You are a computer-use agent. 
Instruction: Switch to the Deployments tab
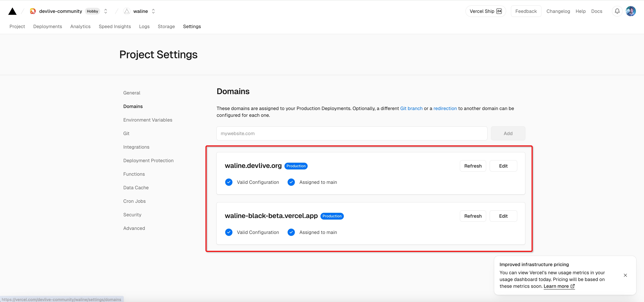pos(48,27)
